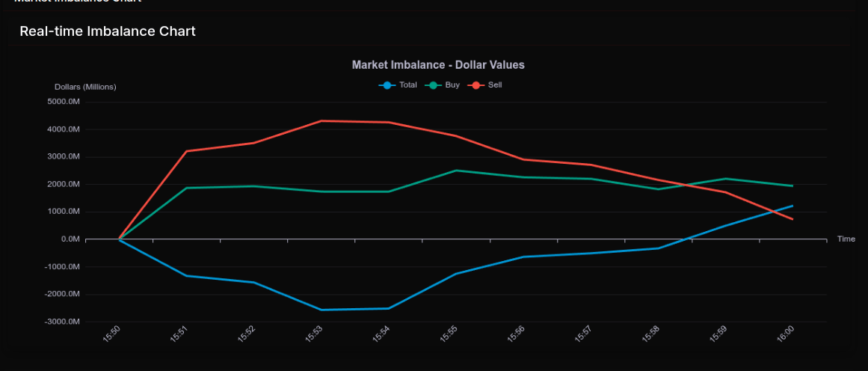Click the Total data point at 15:55
This screenshot has height=371, width=868.
pyautogui.click(x=456, y=274)
